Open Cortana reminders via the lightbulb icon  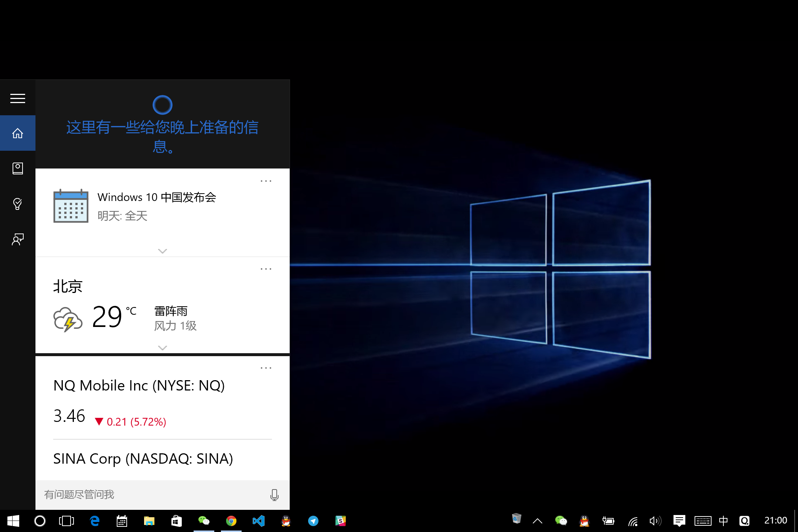17,204
